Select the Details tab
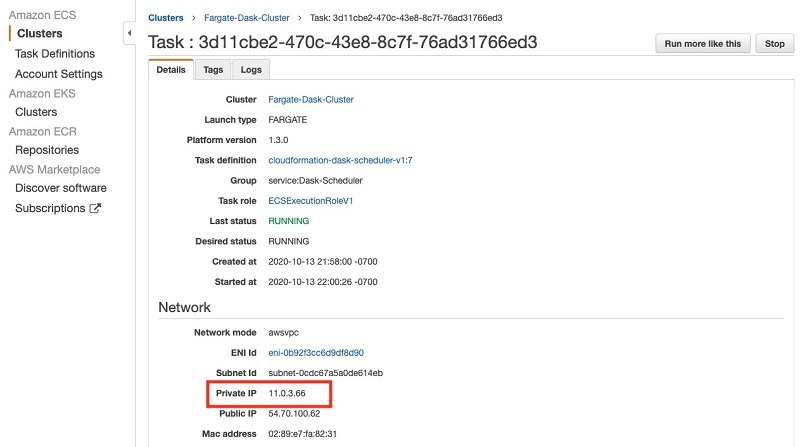Viewport: 800px width, 447px height. point(171,70)
